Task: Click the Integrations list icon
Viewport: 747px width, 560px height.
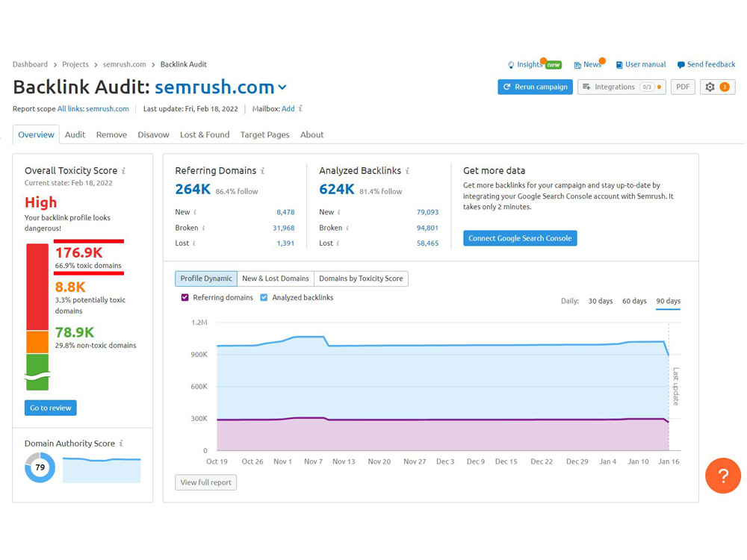Action: (586, 87)
